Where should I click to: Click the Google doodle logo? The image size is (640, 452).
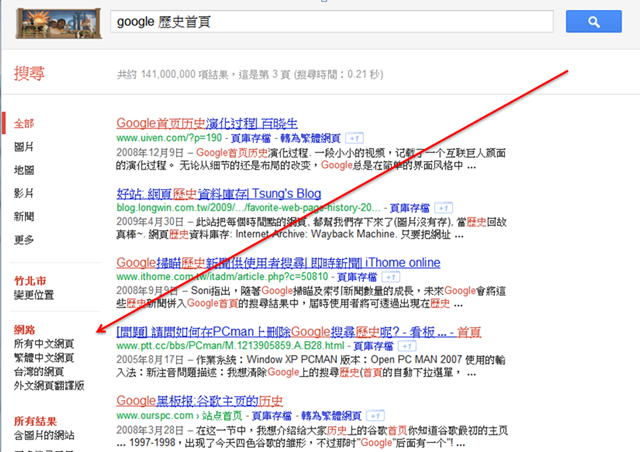pyautogui.click(x=59, y=23)
